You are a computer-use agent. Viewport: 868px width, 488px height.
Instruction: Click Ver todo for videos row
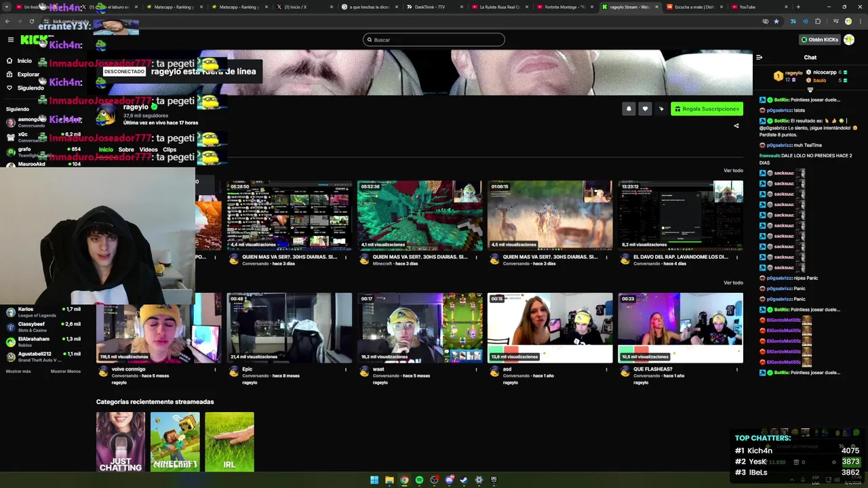pyautogui.click(x=733, y=171)
